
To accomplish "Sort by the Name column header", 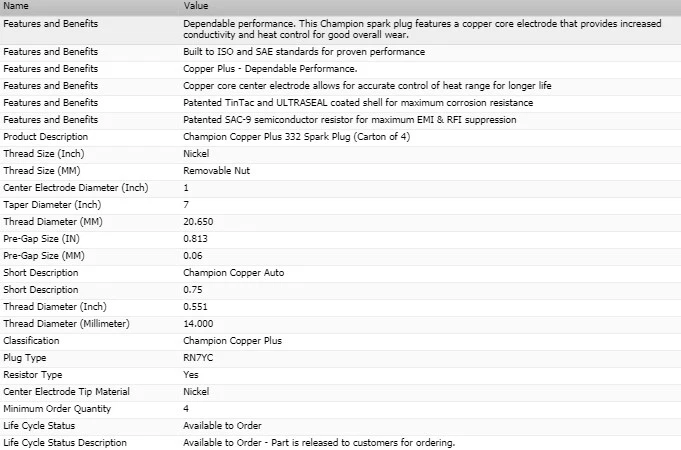I will click(x=16, y=6).
